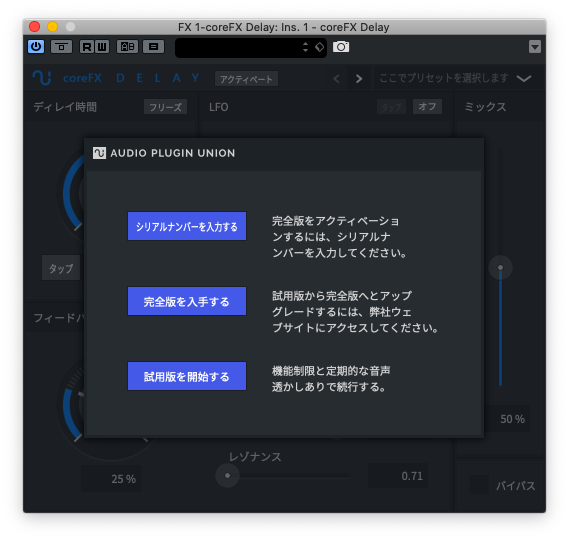Click the ミックス slider handle
Screen dimensions: 569x540
[500, 267]
